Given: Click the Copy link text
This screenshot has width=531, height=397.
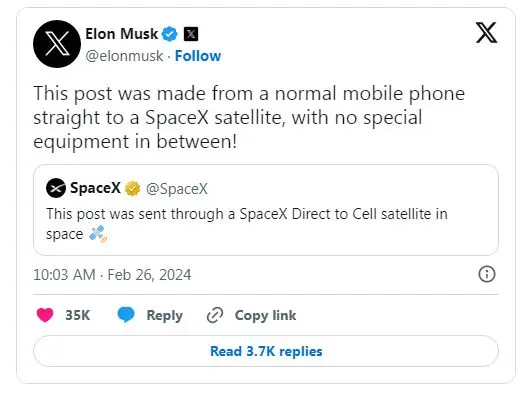Looking at the screenshot, I should click(x=266, y=315).
